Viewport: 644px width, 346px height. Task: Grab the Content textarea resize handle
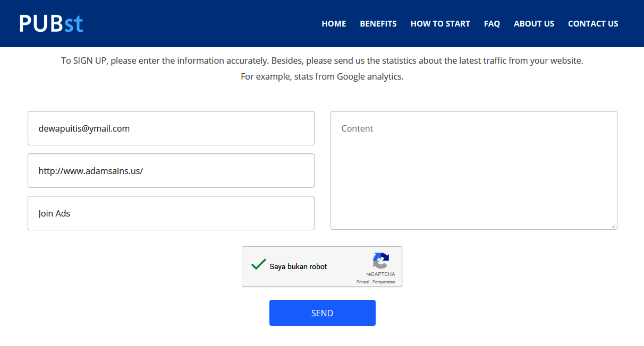(x=613, y=226)
